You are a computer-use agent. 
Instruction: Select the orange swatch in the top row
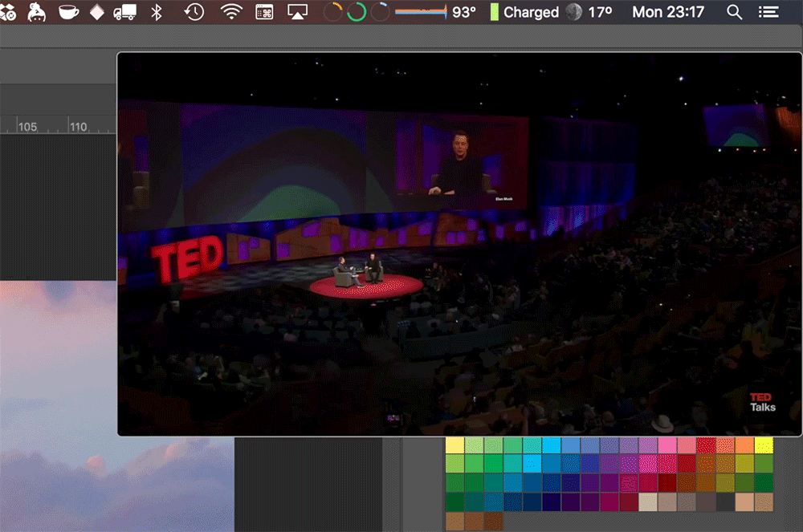coord(744,445)
